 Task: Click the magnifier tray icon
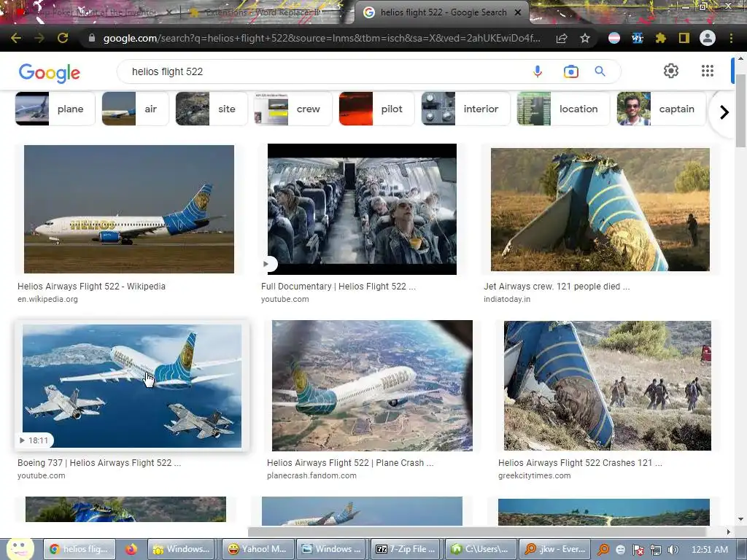click(603, 550)
